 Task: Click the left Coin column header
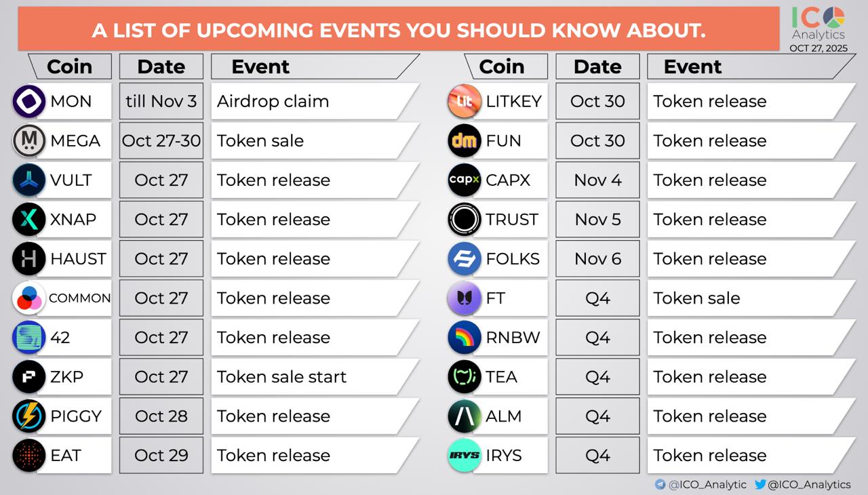click(69, 66)
